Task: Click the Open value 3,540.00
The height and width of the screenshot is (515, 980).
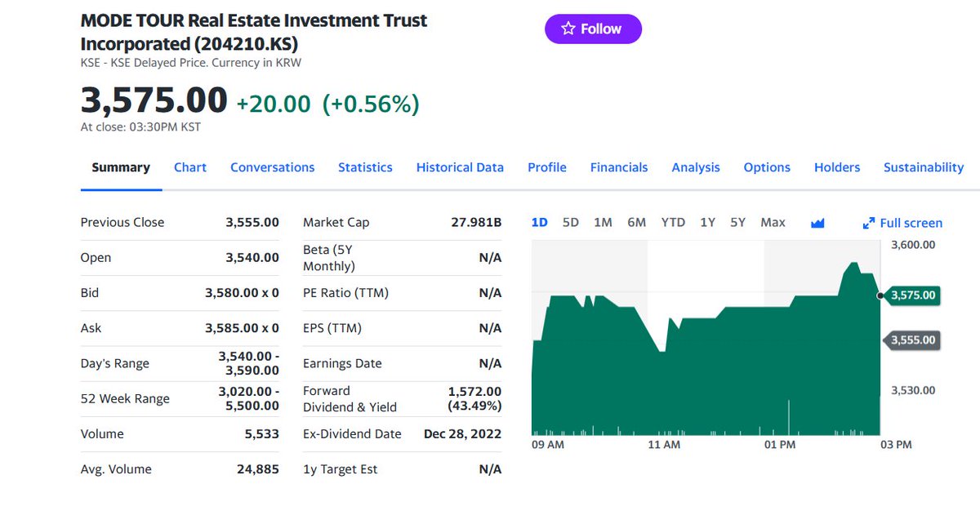Action: pos(252,257)
